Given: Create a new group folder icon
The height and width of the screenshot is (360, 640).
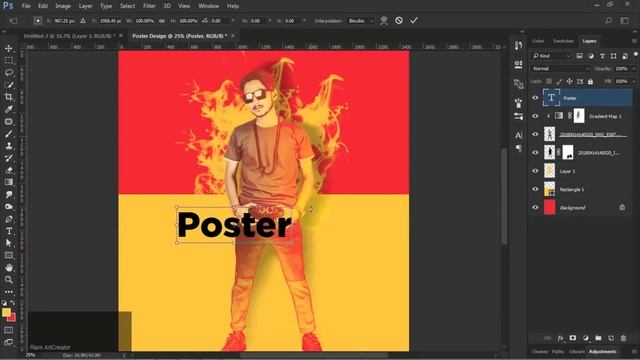Looking at the screenshot, I should click(598, 338).
